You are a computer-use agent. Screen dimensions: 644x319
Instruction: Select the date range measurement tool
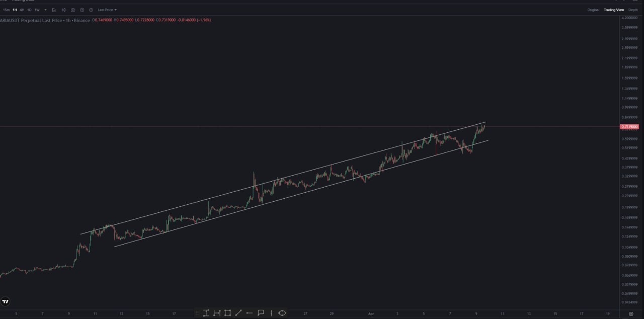[217, 313]
